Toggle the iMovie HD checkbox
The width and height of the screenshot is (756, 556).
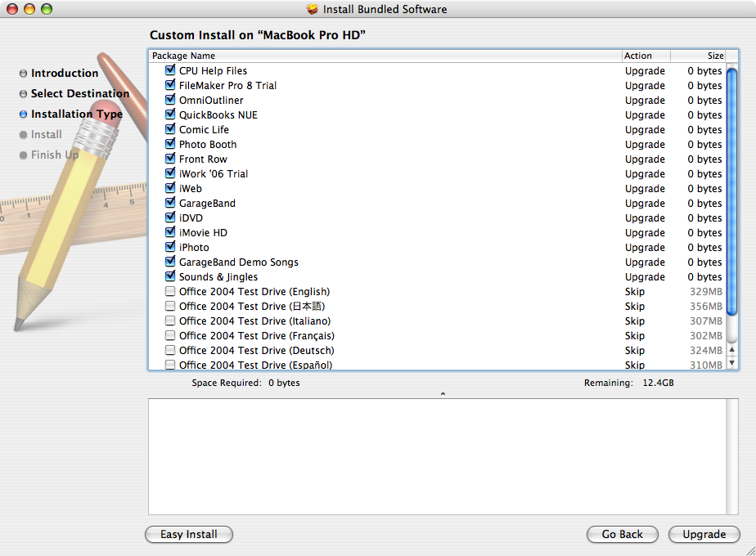point(169,232)
